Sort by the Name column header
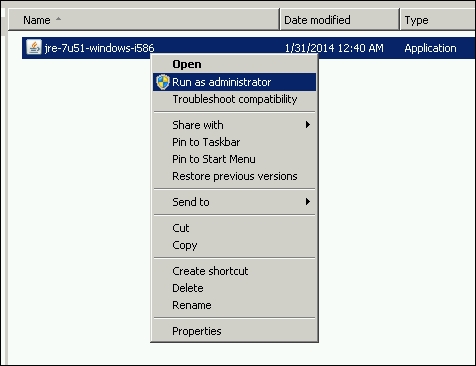Image resolution: width=476 pixels, height=366 pixels. [143, 20]
